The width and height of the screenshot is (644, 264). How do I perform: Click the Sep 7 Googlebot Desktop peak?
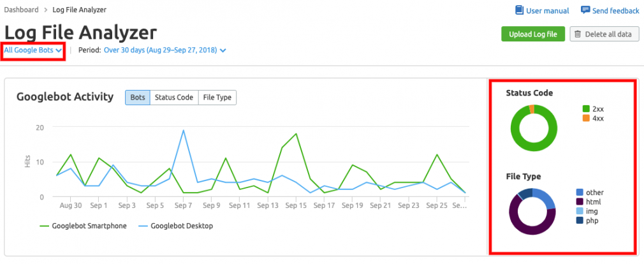(x=183, y=130)
